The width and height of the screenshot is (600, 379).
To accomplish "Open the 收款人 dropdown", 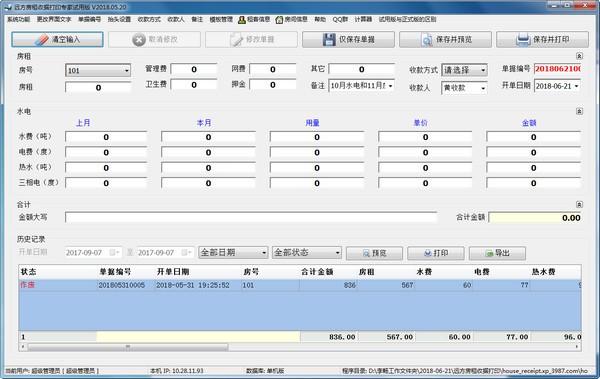I will [x=464, y=88].
